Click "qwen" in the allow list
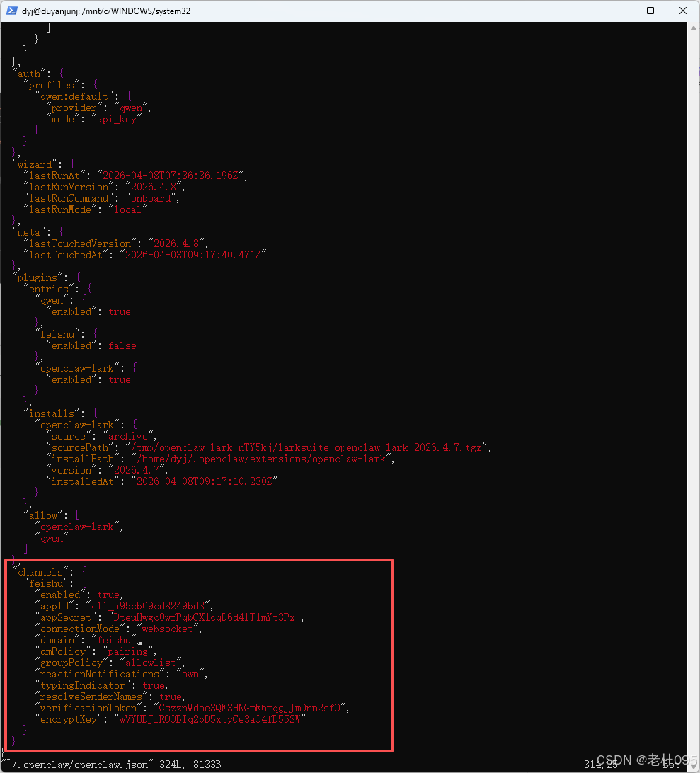 click(x=51, y=539)
